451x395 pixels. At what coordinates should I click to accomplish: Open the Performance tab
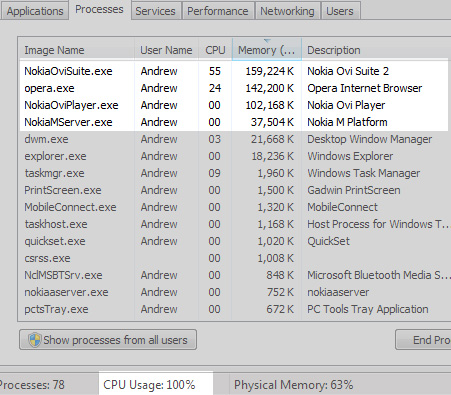point(218,11)
